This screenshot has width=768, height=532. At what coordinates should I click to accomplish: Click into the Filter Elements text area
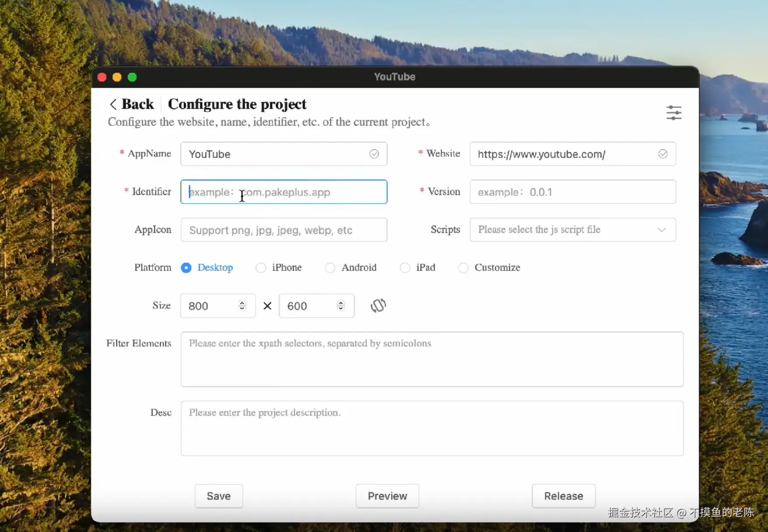[432, 359]
